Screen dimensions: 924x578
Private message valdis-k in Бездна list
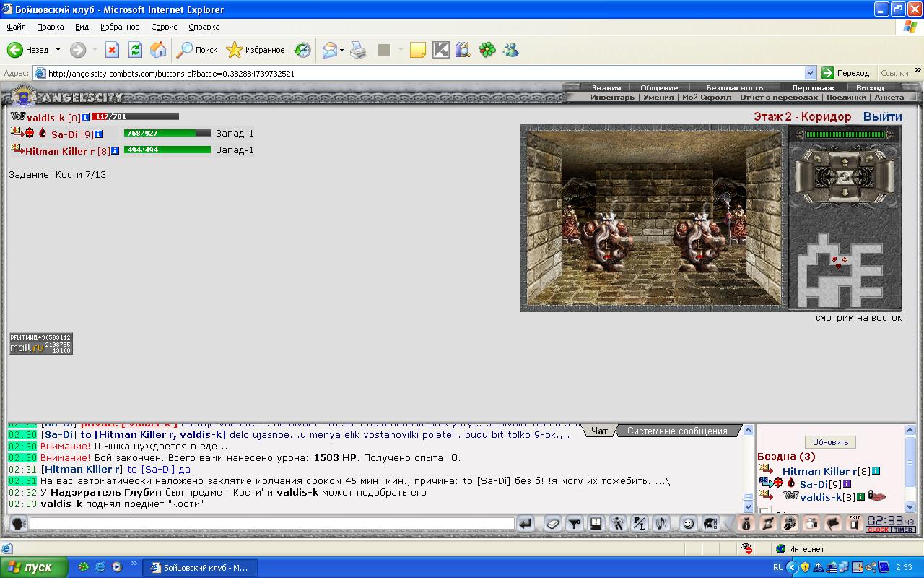click(x=765, y=496)
